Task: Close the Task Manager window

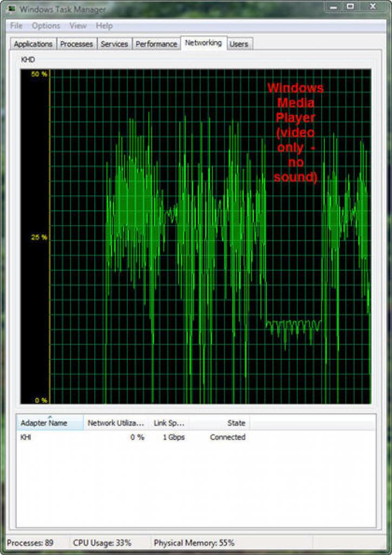Action: click(372, 7)
